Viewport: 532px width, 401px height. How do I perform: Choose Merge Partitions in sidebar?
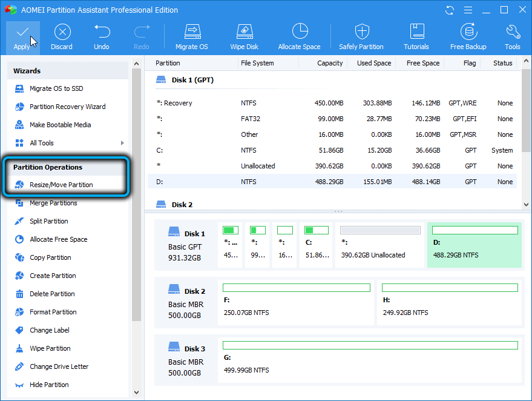coord(53,203)
